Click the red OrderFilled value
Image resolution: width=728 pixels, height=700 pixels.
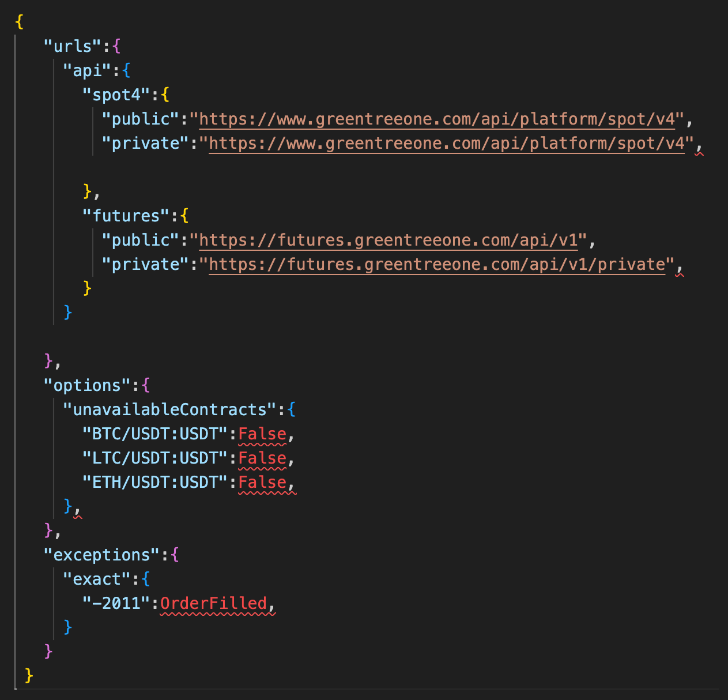214,603
